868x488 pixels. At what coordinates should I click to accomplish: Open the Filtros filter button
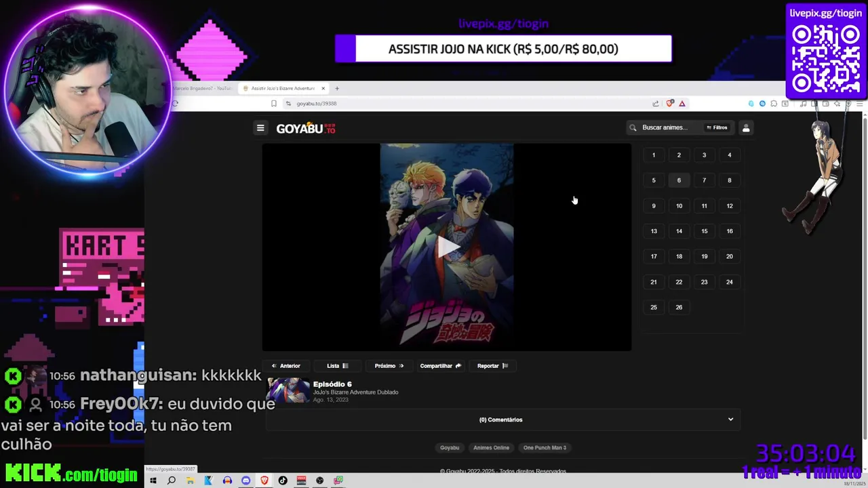coord(717,127)
